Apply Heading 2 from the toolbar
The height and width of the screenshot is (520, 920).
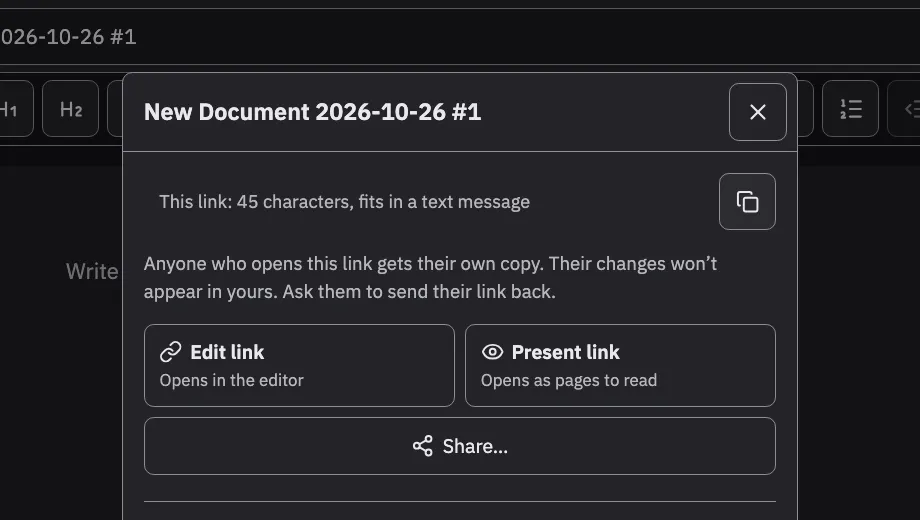70,109
